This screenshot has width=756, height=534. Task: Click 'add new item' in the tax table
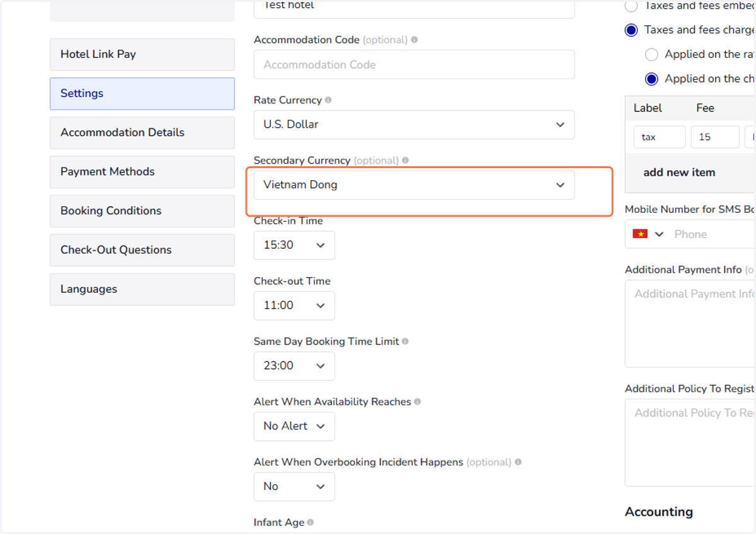(x=679, y=173)
